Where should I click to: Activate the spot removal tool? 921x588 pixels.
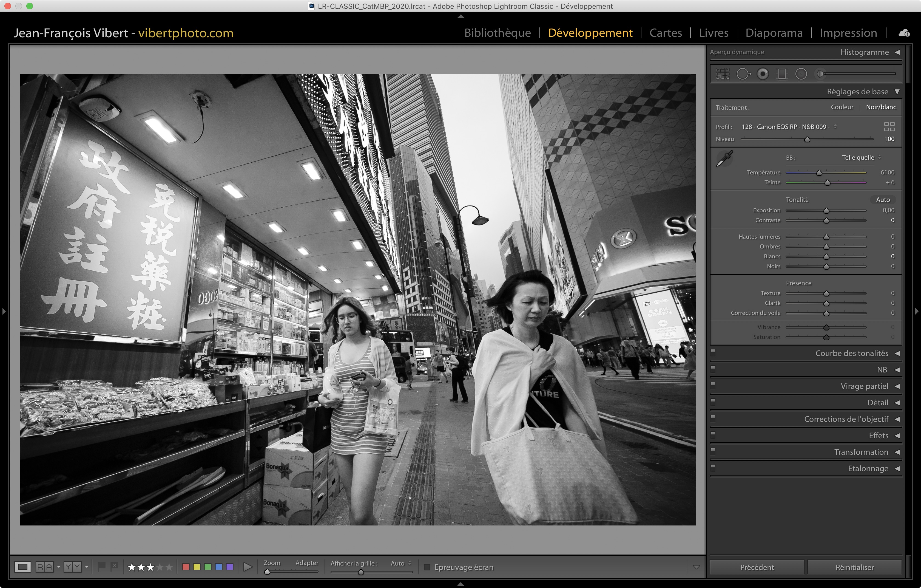[743, 74]
